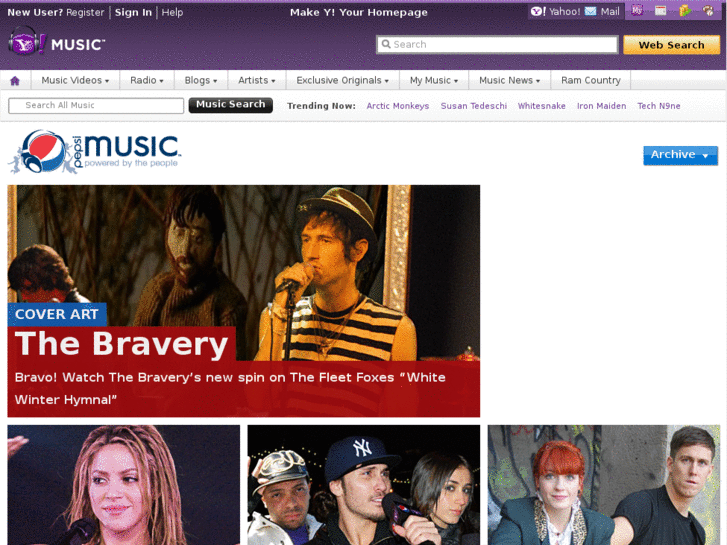Click the Register link
This screenshot has height=545, width=727.
(x=85, y=13)
